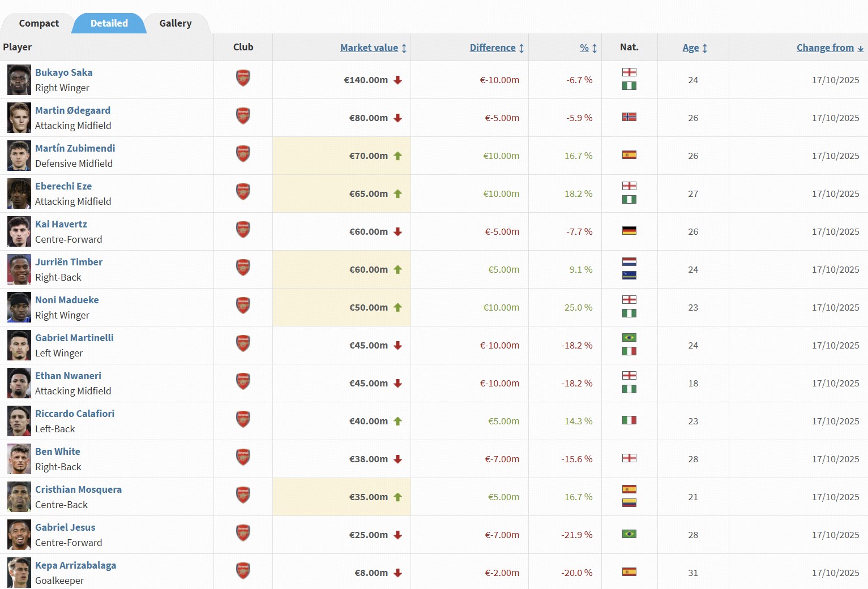This screenshot has width=868, height=589.
Task: Sort table by Market value column
Action: 369,48
